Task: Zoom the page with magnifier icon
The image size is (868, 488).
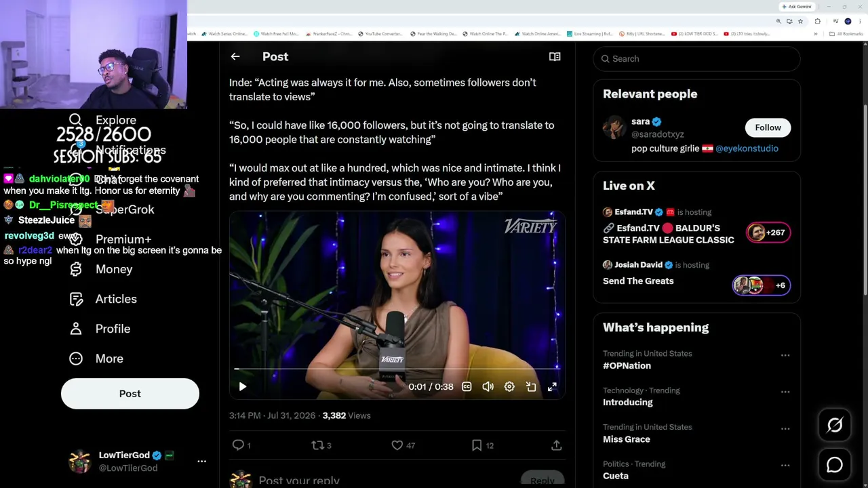Action: (778, 21)
